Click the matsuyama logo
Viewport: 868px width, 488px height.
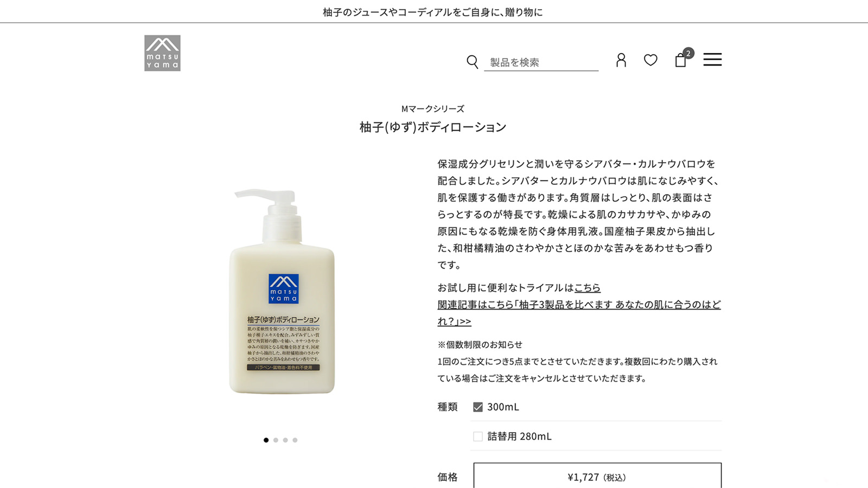coord(162,53)
